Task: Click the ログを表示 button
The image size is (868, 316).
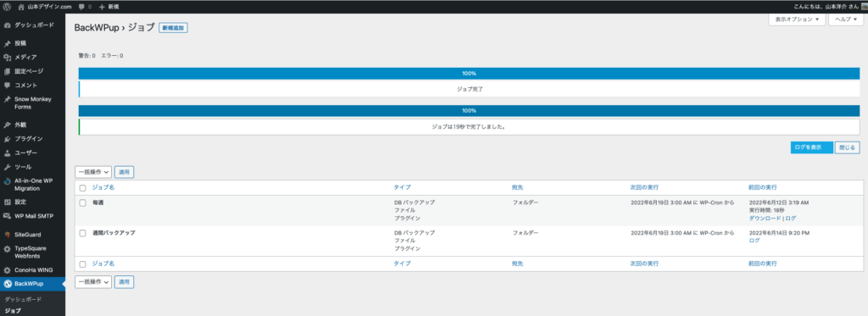Action: 811,147
